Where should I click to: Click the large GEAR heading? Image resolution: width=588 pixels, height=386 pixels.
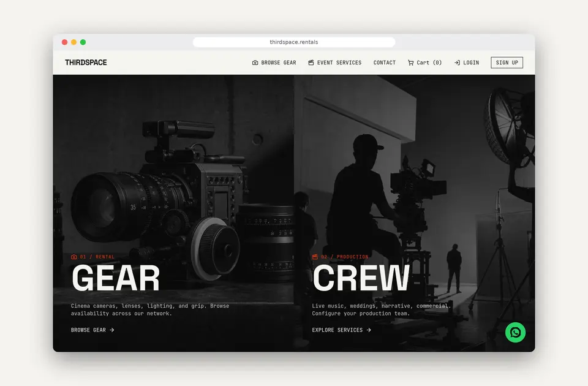tap(116, 278)
